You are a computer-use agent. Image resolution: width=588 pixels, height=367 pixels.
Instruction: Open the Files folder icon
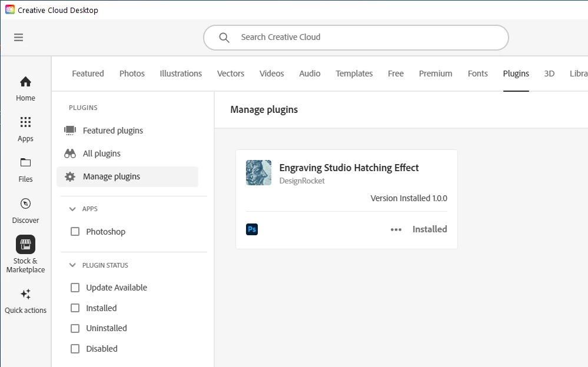pos(25,163)
